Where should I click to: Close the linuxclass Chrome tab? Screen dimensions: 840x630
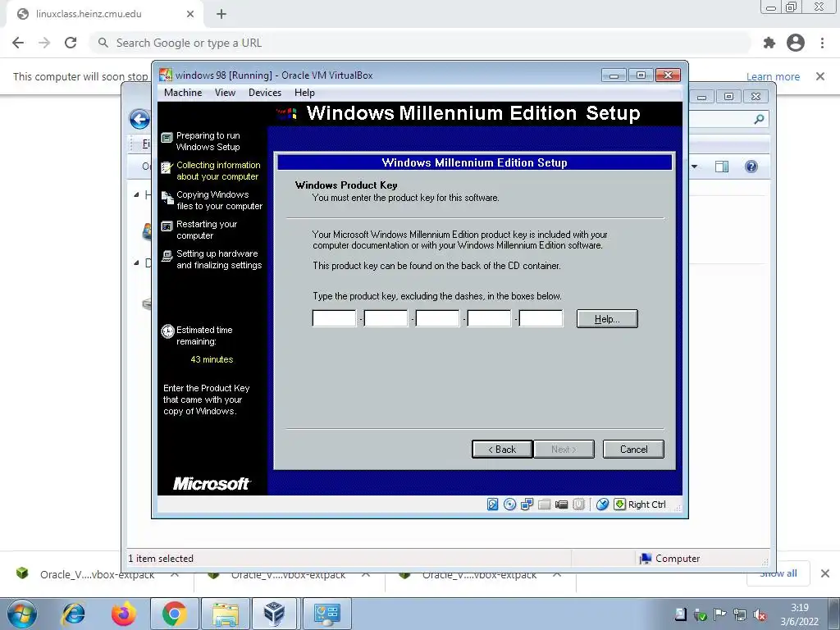[x=189, y=14]
